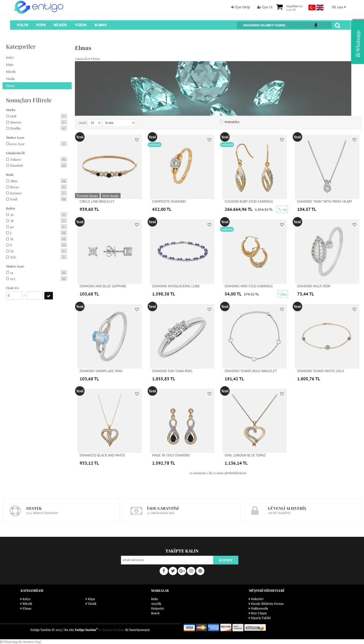This screenshot has height=644, width=364.
Task: Activate the voice search microphone icon
Action: pos(316,25)
